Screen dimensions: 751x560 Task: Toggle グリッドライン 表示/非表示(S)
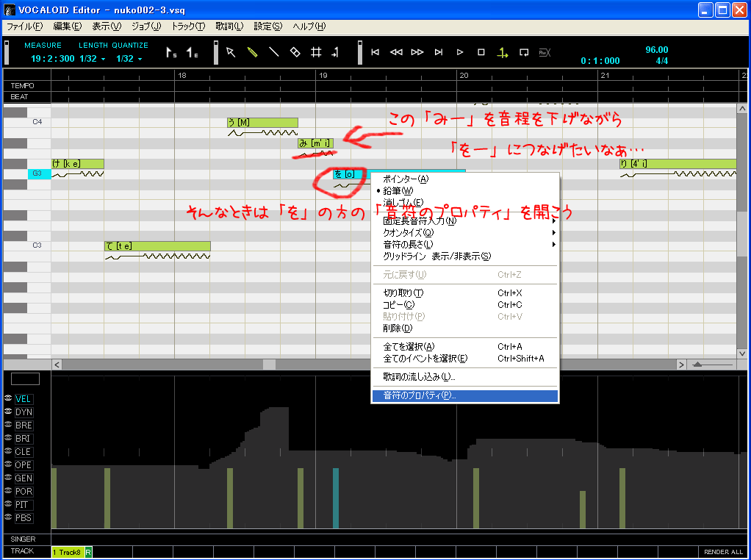(464, 256)
